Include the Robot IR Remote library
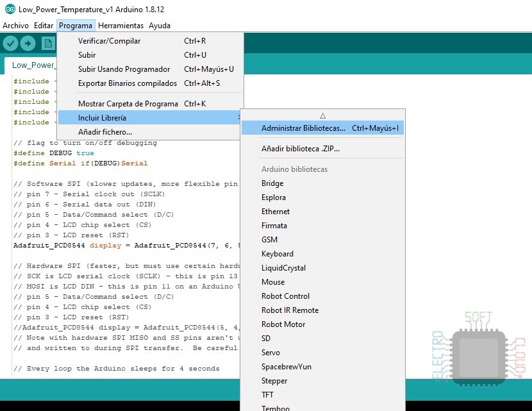This screenshot has width=532, height=411. (322, 310)
